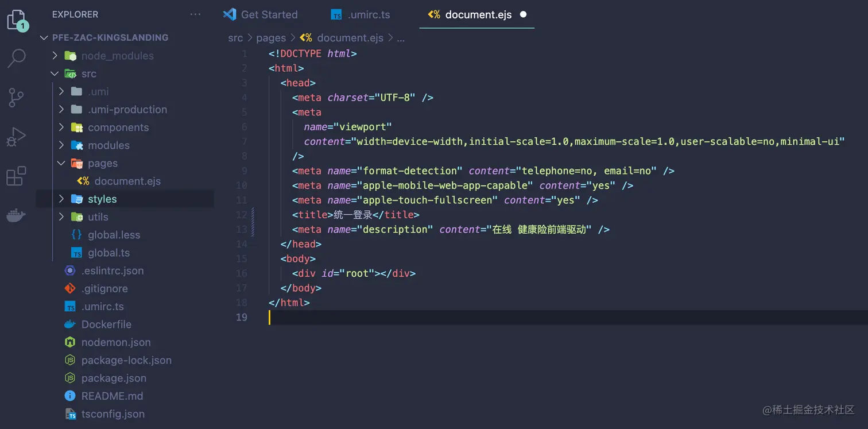
Task: Click the .eslintrc.json ESLint icon
Action: [70, 270]
